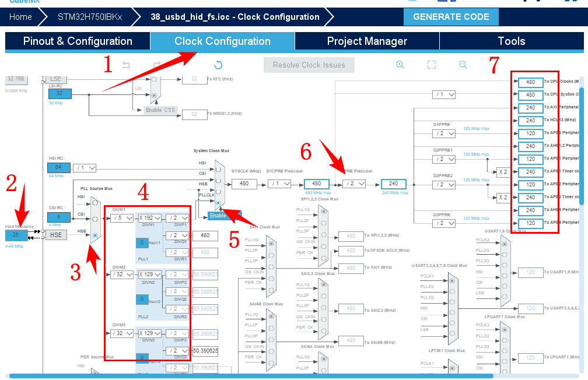The height and width of the screenshot is (380, 588).
Task: Zoom in on the clock diagram
Action: pyautogui.click(x=400, y=65)
